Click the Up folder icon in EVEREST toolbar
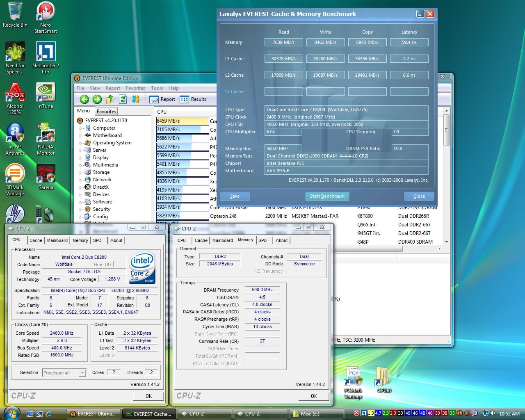Image resolution: width=525 pixels, height=420 pixels. (110, 99)
